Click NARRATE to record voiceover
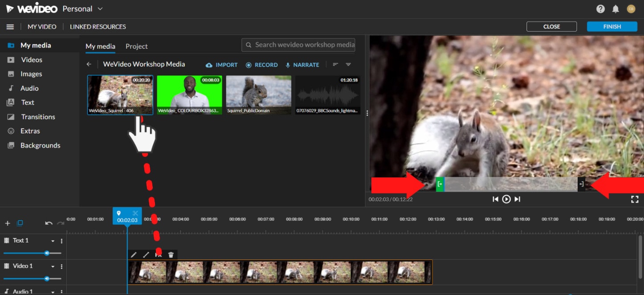This screenshot has height=295, width=644. click(x=302, y=65)
